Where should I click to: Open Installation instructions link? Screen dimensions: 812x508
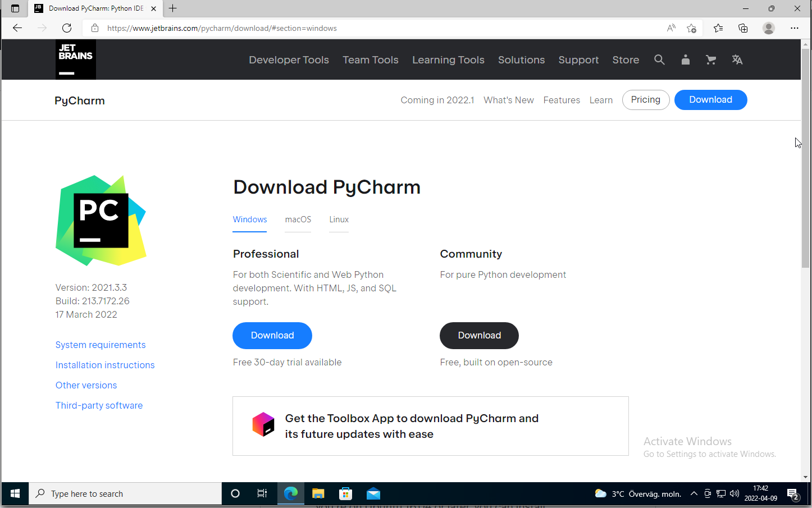coord(105,365)
